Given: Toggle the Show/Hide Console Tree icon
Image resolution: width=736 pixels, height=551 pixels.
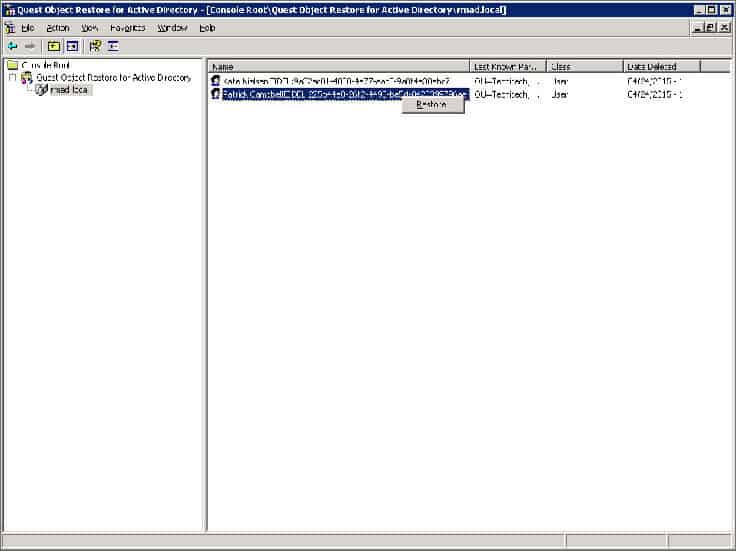Looking at the screenshot, I should coord(72,46).
